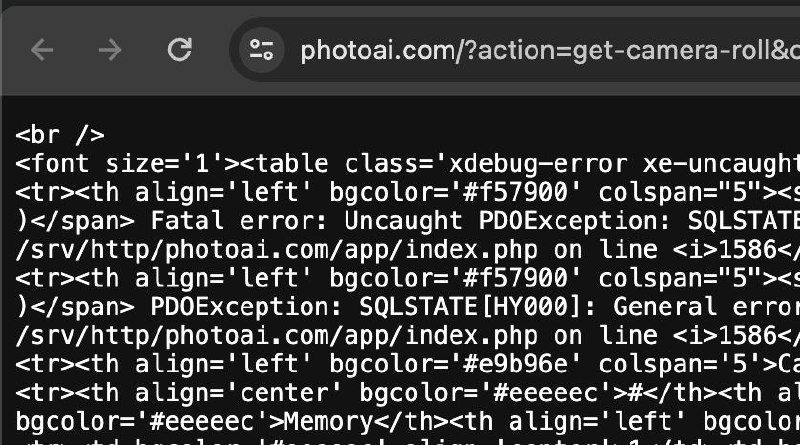Click the <table tag text
The image size is (800, 445).
click(284, 164)
